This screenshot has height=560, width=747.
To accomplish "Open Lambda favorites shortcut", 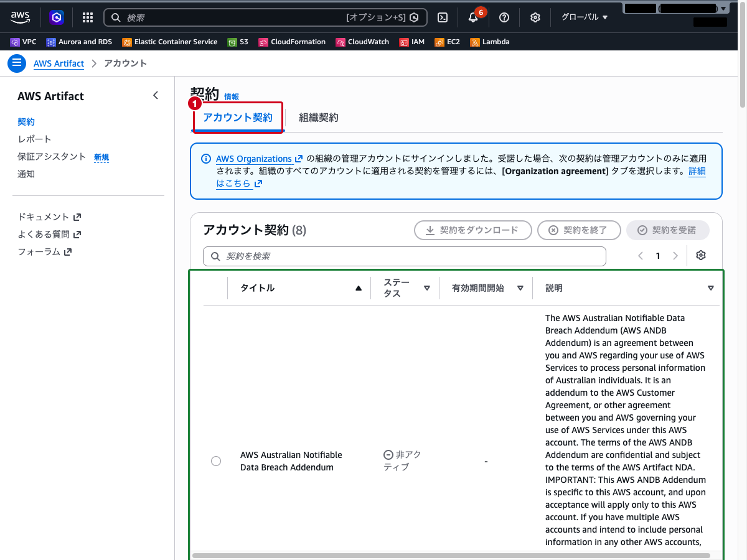I will 490,42.
